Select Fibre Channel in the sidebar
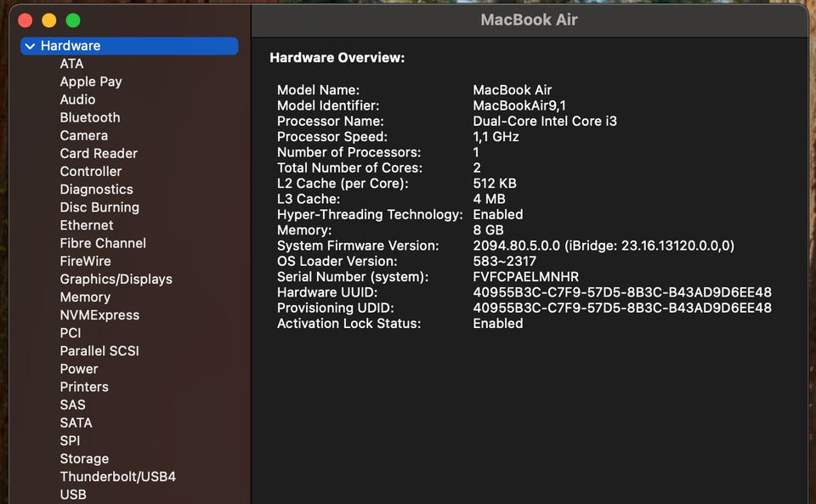 pyautogui.click(x=103, y=243)
